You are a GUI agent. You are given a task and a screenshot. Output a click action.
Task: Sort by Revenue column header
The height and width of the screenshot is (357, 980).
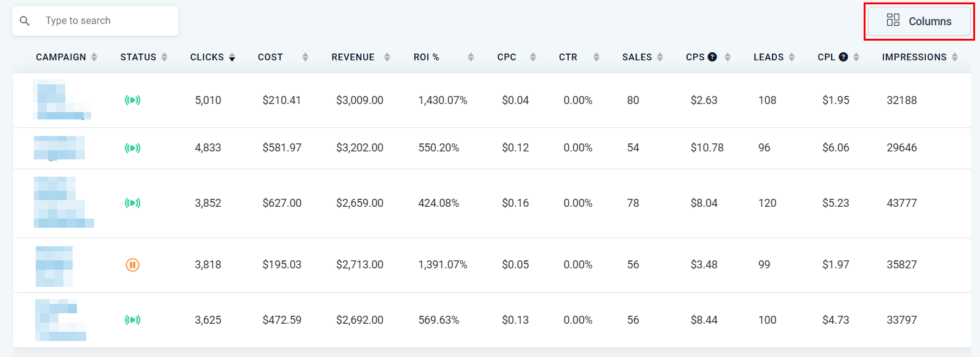click(353, 57)
